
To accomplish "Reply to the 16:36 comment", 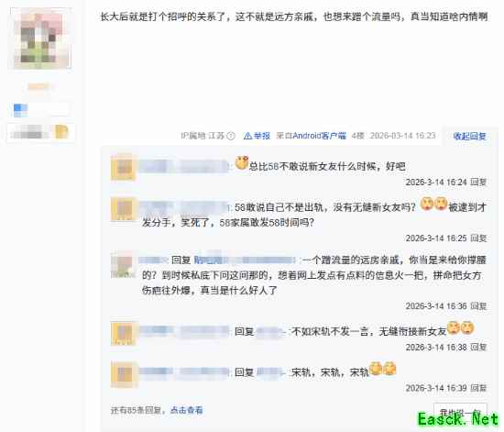I will 478,306.
